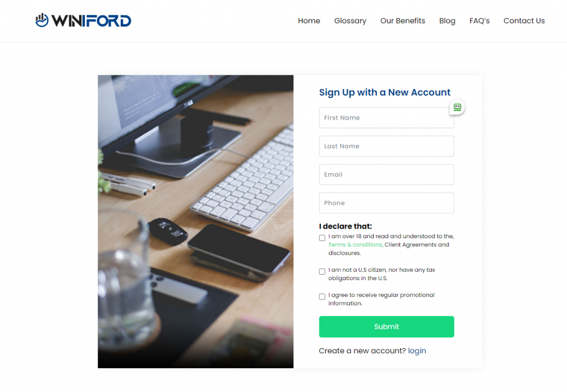Tick the not a U.S citizen checkbox
567x392 pixels.
[x=322, y=271]
